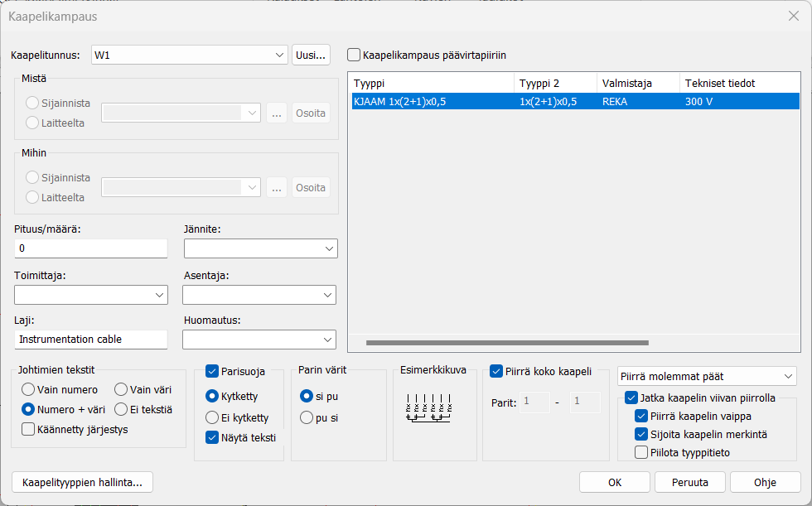Uncheck the Parisuoja checkbox

pos(212,371)
